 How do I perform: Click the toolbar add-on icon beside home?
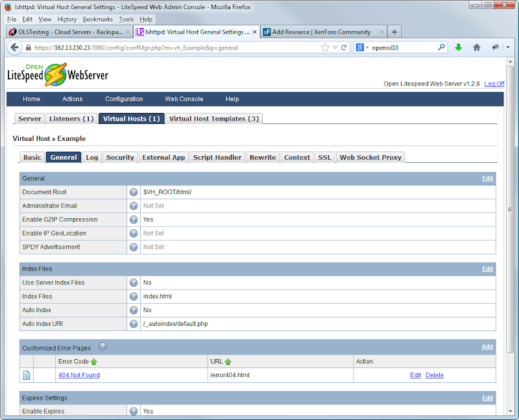[x=495, y=47]
